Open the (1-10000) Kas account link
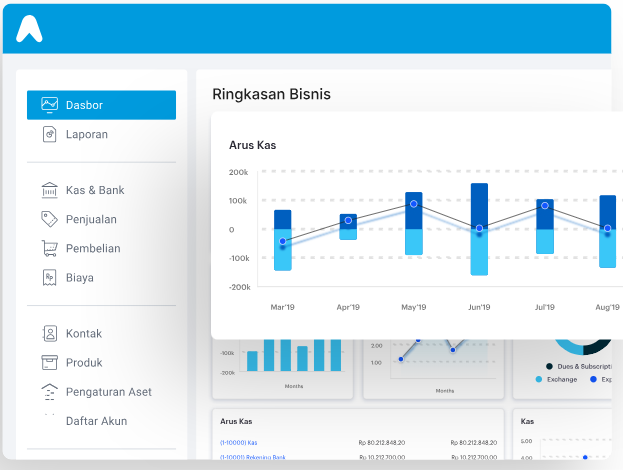 [x=238, y=443]
